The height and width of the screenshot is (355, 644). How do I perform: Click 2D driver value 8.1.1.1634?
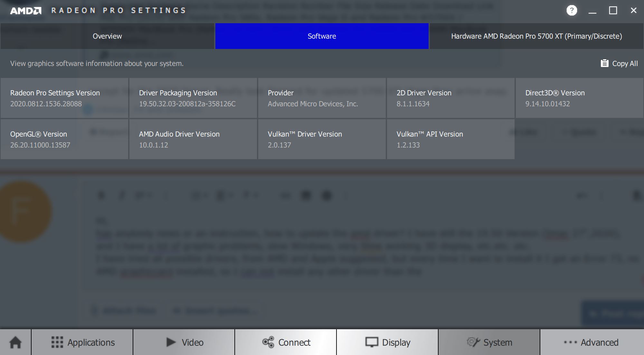413,104
